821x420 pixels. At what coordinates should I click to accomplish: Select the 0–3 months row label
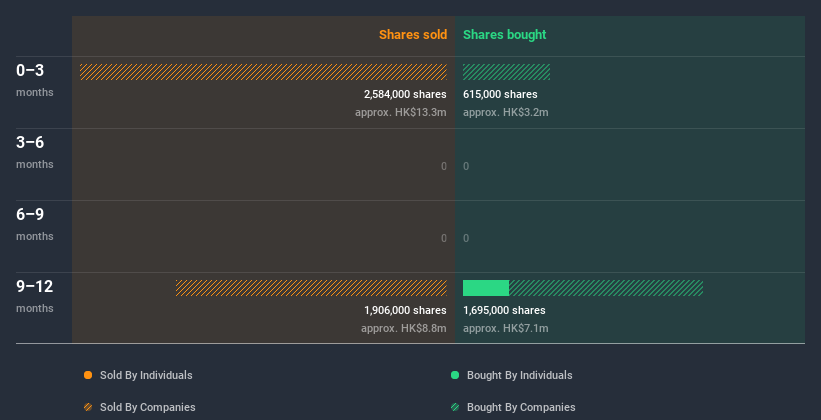point(35,80)
